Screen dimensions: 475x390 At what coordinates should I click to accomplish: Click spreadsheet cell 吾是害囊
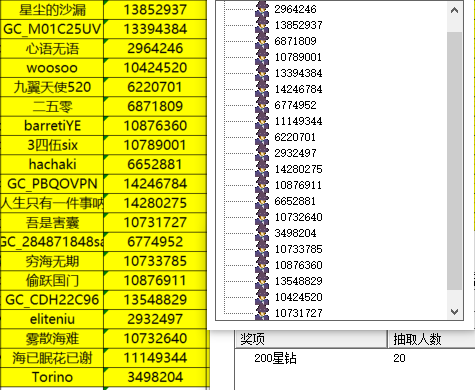(52, 222)
